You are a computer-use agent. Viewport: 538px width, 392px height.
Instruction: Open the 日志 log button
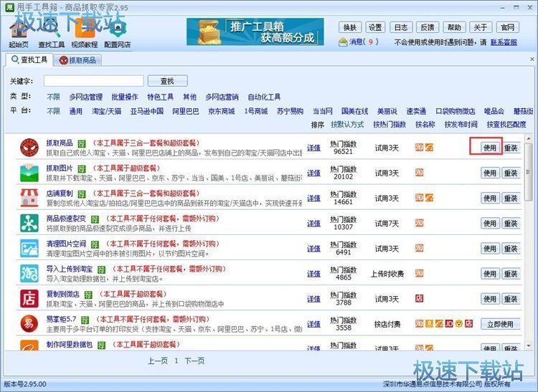[x=401, y=27]
